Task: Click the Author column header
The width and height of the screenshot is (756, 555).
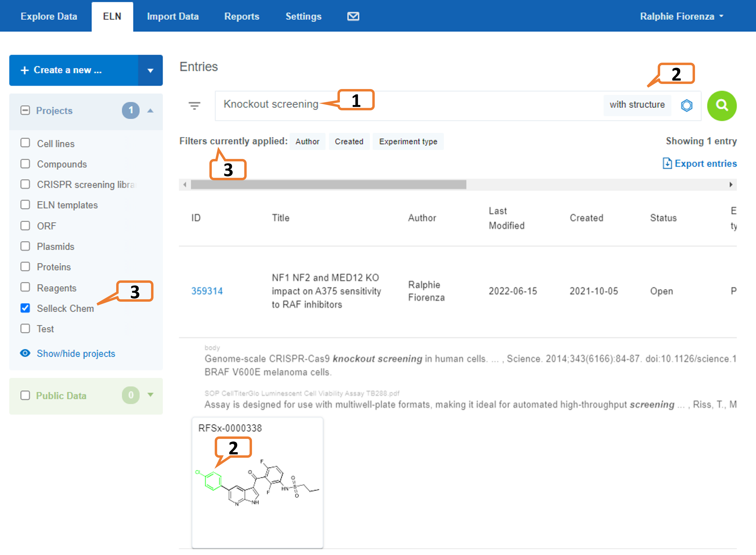Action: pyautogui.click(x=422, y=218)
